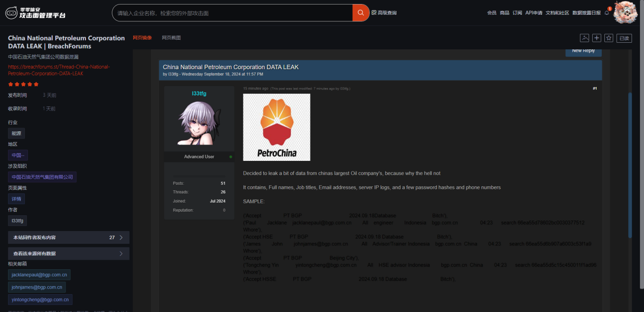Select the 中国 region tag
The height and width of the screenshot is (312, 644).
coord(18,155)
